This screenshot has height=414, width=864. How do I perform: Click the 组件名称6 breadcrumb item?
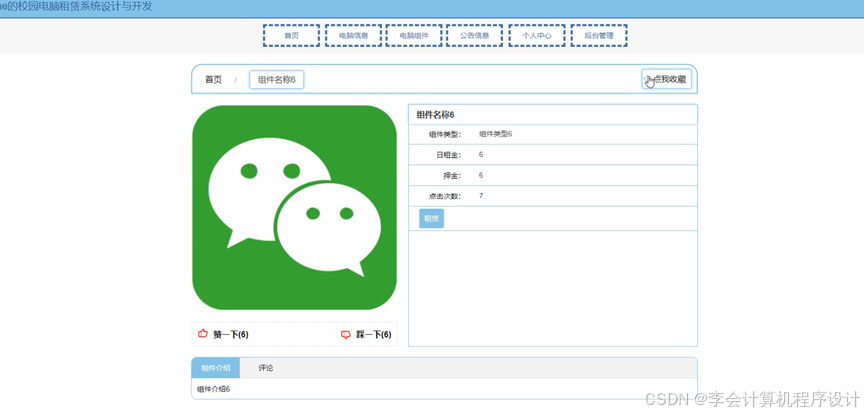pos(277,80)
